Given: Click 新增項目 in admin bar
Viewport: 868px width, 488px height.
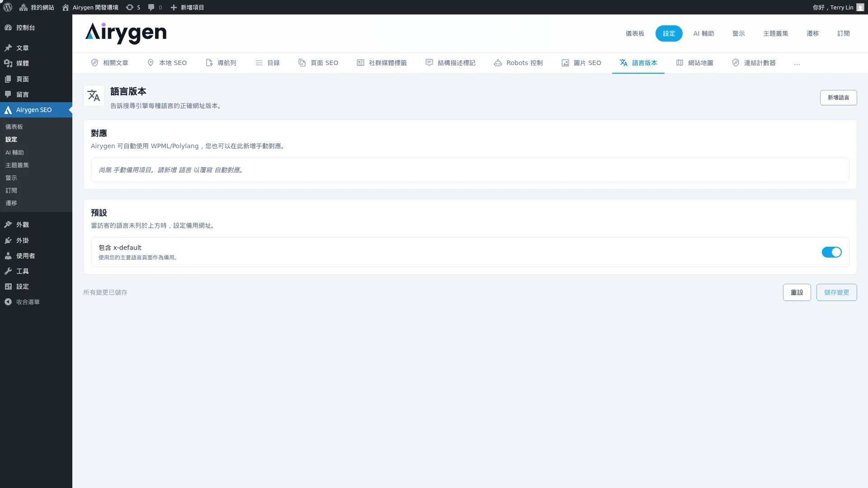Looking at the screenshot, I should (x=187, y=7).
